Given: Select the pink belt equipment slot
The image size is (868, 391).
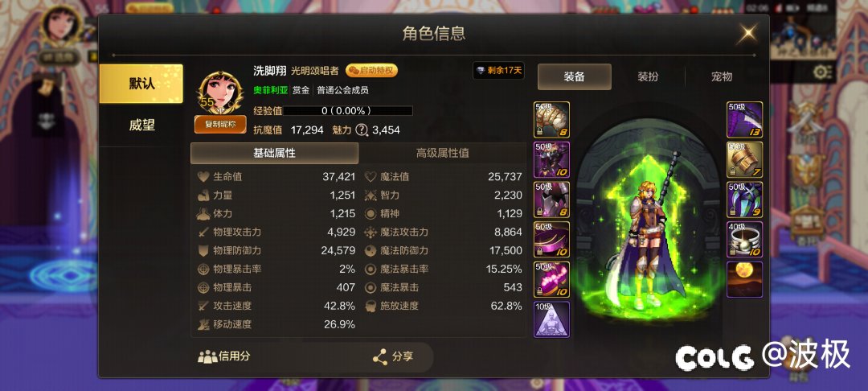Looking at the screenshot, I should [x=551, y=239].
